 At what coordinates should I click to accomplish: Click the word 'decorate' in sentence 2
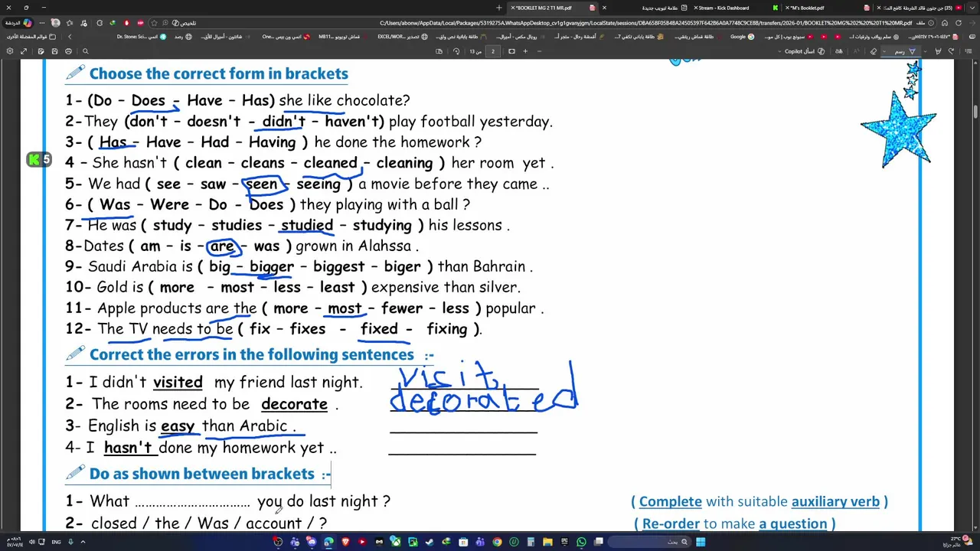click(x=294, y=404)
